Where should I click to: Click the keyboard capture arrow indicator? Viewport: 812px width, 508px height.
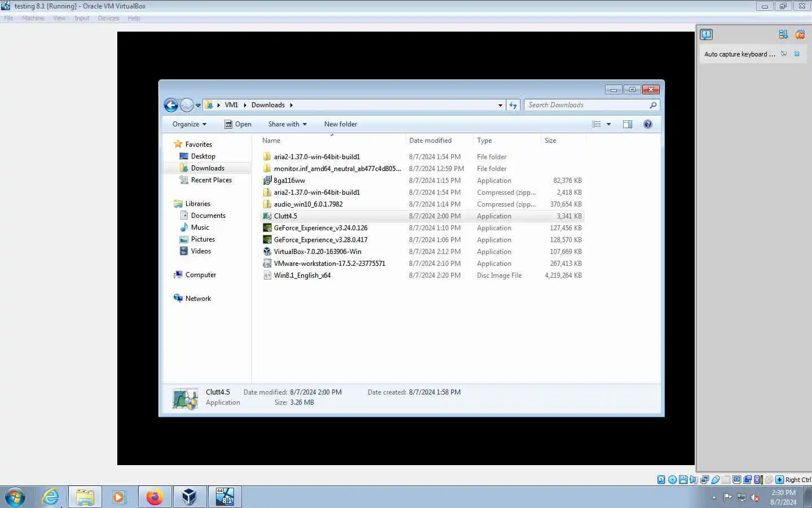[779, 480]
